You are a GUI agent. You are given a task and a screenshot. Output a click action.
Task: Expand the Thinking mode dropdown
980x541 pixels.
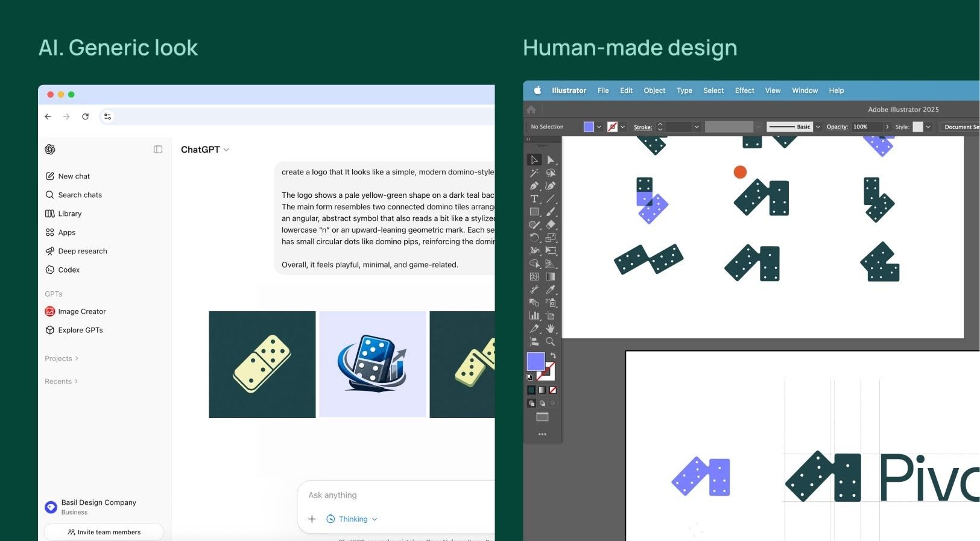pyautogui.click(x=352, y=519)
